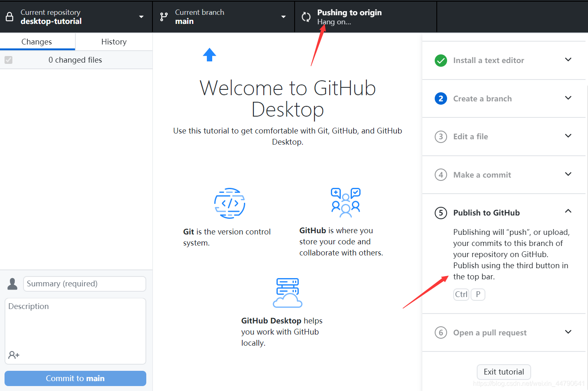Expand the Edit a file step chevron
This screenshot has width=588, height=391.
pyautogui.click(x=568, y=136)
